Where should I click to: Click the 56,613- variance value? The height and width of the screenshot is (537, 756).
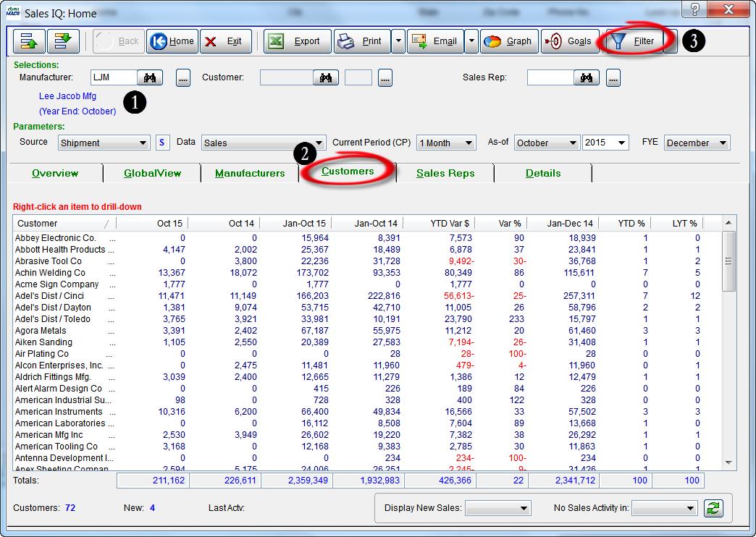tap(459, 295)
